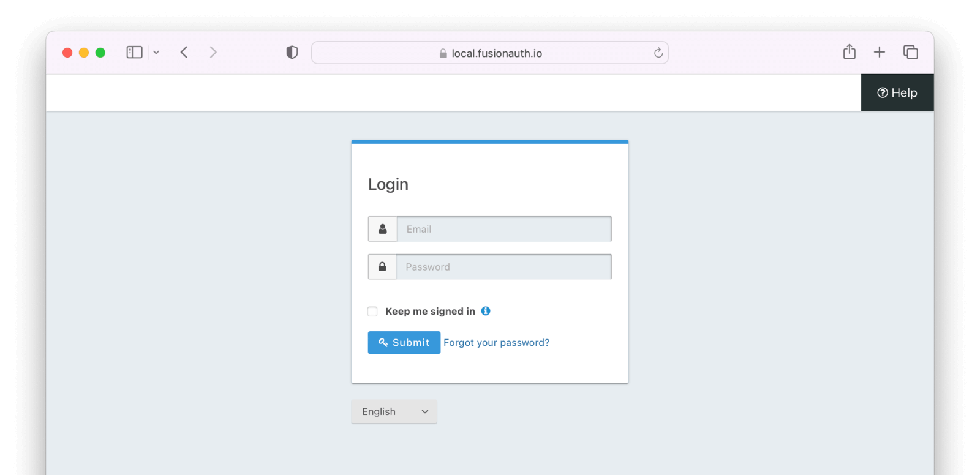Image resolution: width=980 pixels, height=475 pixels.
Task: Reload the page with the refresh icon
Action: coord(658,53)
